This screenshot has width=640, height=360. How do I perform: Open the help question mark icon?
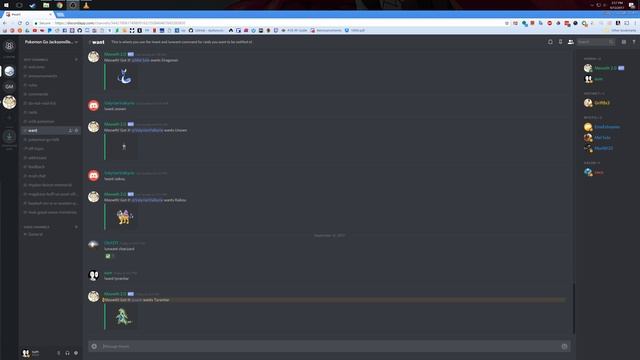pyautogui.click(x=634, y=42)
